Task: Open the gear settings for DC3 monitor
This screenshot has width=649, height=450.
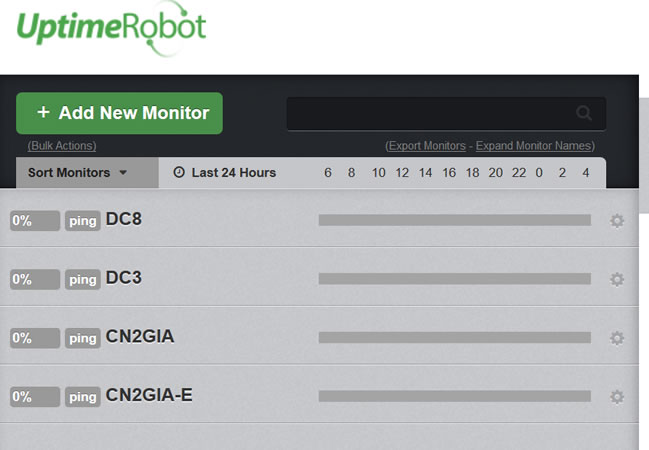Action: pos(616,280)
